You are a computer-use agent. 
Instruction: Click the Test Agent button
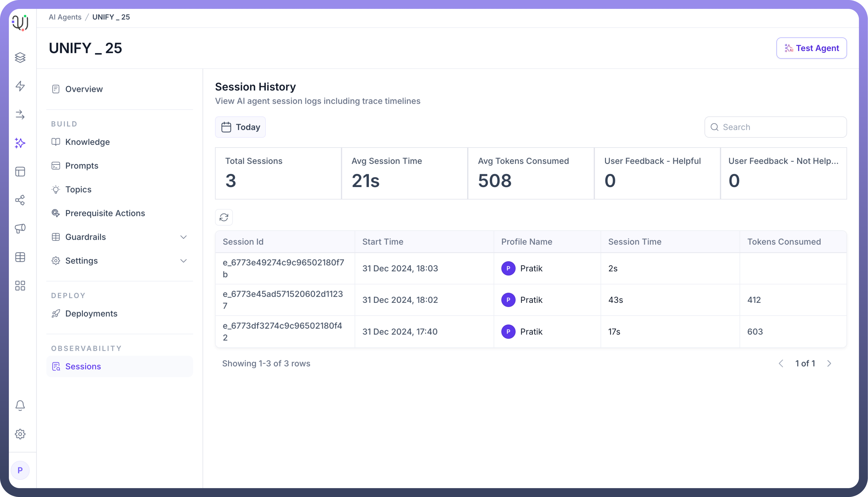811,48
